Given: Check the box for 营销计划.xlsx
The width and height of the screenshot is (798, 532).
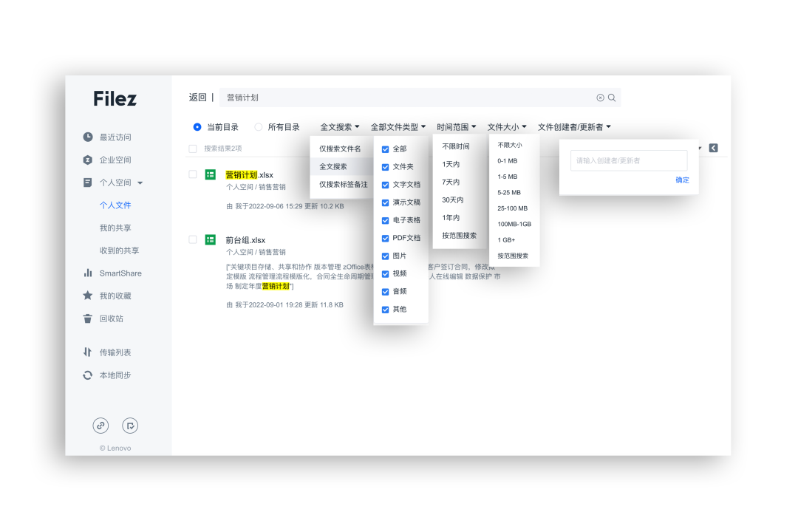Looking at the screenshot, I should click(193, 174).
